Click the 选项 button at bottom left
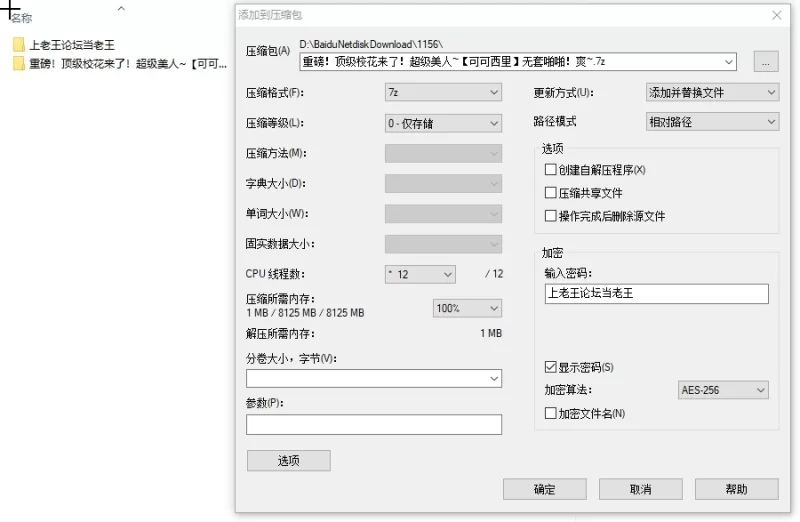 click(288, 461)
